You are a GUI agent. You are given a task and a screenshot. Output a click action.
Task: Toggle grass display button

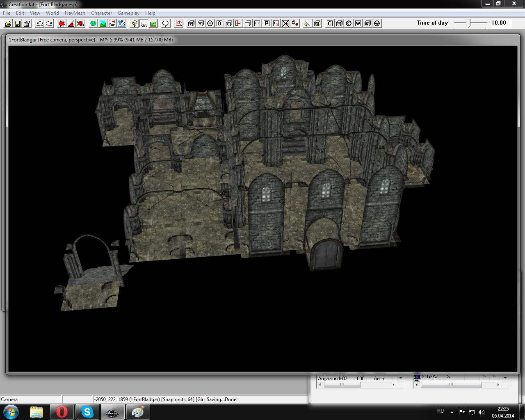pos(153,23)
